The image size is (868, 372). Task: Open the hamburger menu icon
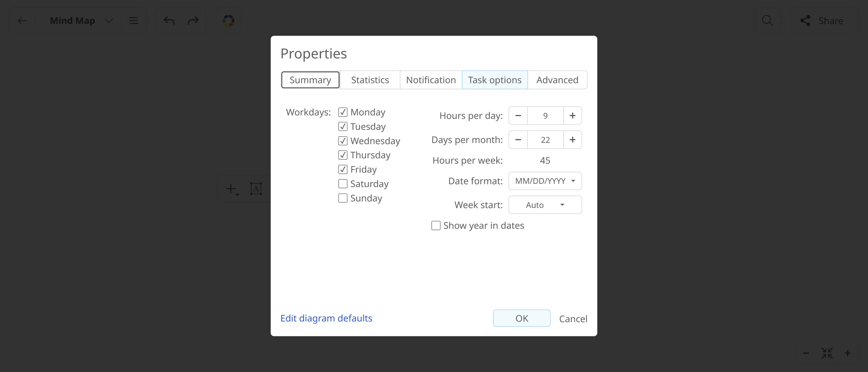[x=133, y=21]
